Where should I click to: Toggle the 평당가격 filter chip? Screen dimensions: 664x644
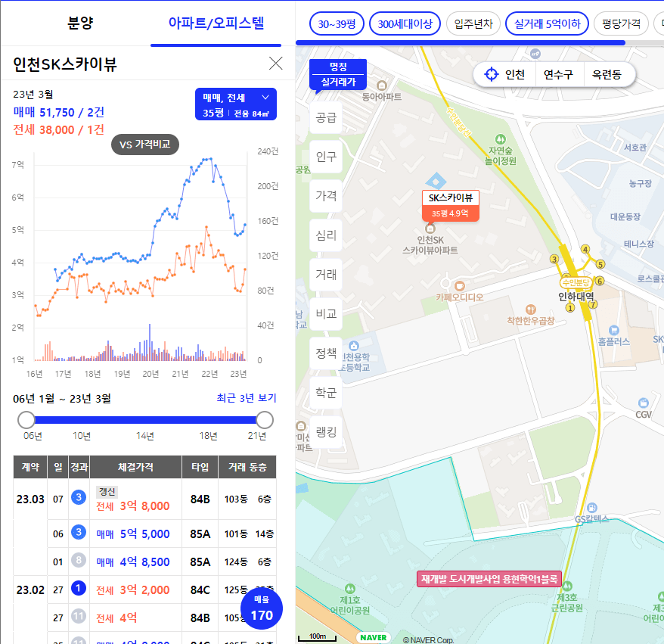[x=621, y=23]
